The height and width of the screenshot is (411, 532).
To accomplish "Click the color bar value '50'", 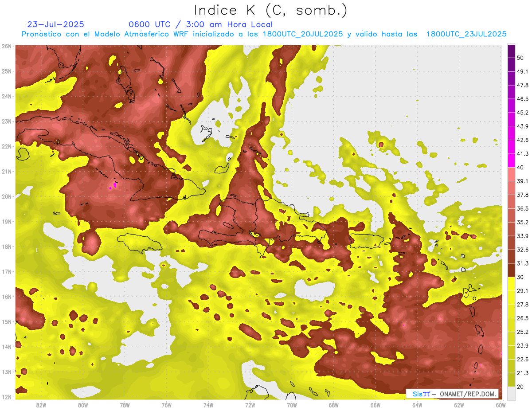I will [x=521, y=58].
